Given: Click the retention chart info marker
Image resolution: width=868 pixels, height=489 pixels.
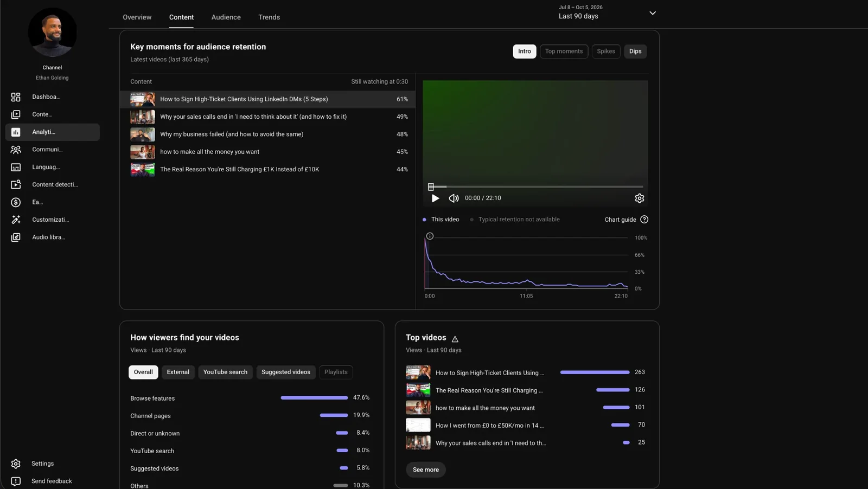Looking at the screenshot, I should click(430, 236).
